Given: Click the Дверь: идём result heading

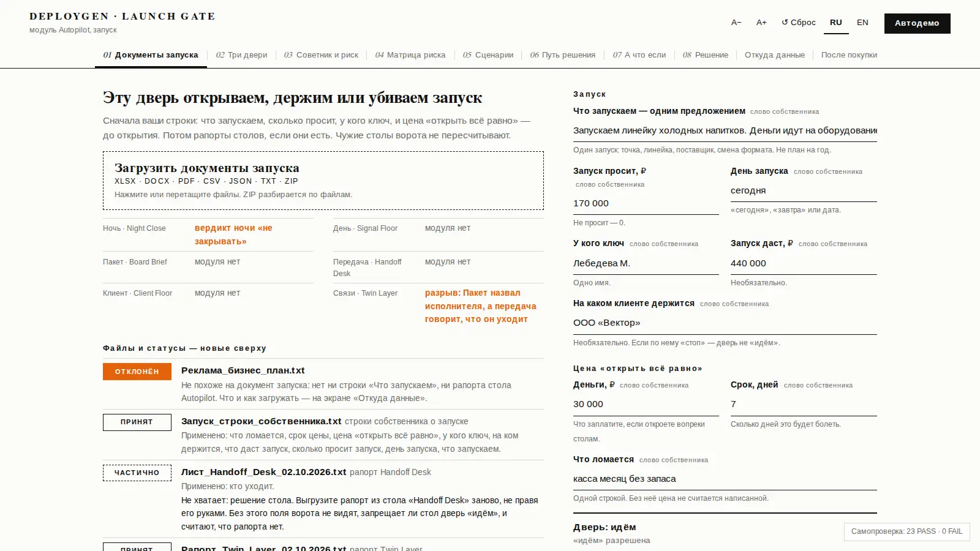Looking at the screenshot, I should click(605, 527).
